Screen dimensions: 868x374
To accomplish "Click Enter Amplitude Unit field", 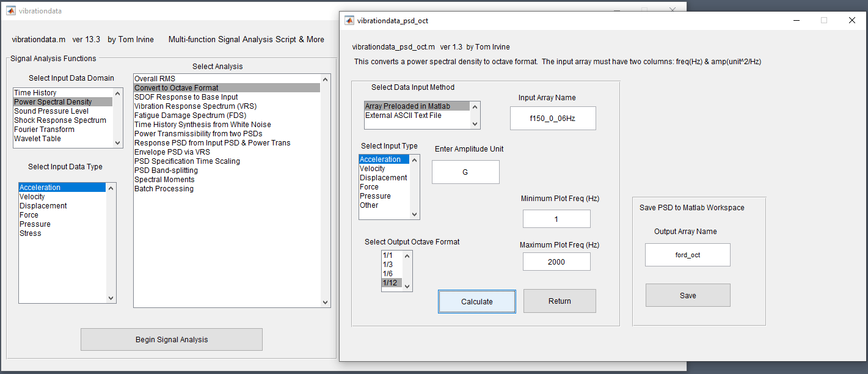I will [x=465, y=172].
